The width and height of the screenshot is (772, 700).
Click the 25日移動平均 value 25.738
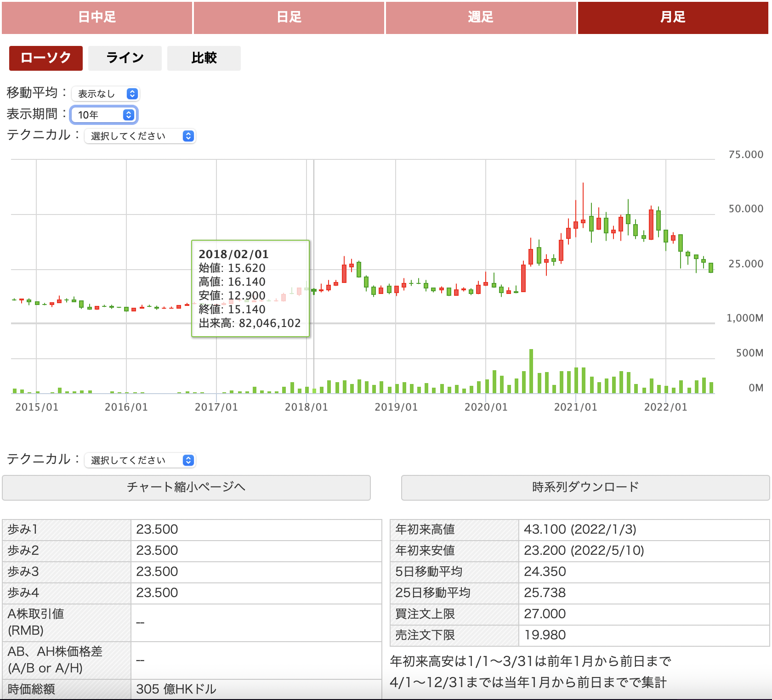pos(545,593)
